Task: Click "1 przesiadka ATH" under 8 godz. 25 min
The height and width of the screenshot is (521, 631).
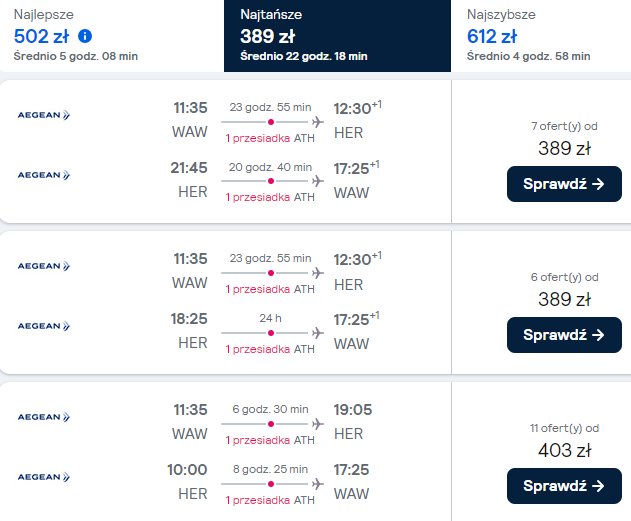Action: (270, 500)
